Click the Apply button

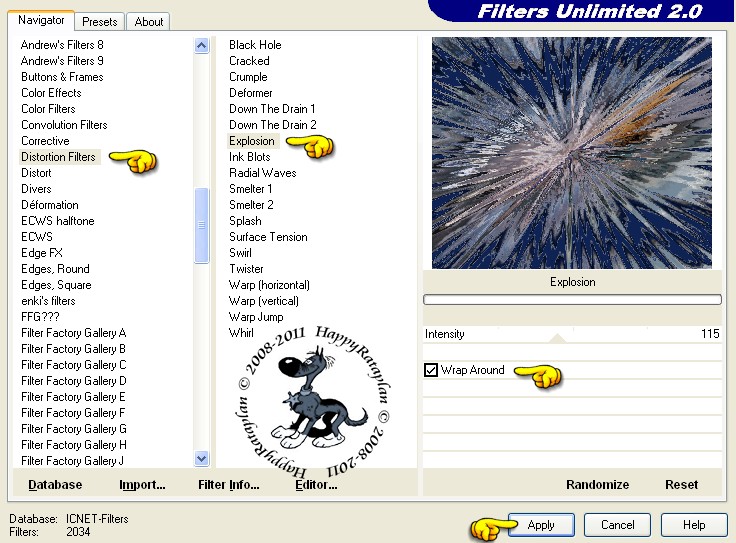coord(541,525)
